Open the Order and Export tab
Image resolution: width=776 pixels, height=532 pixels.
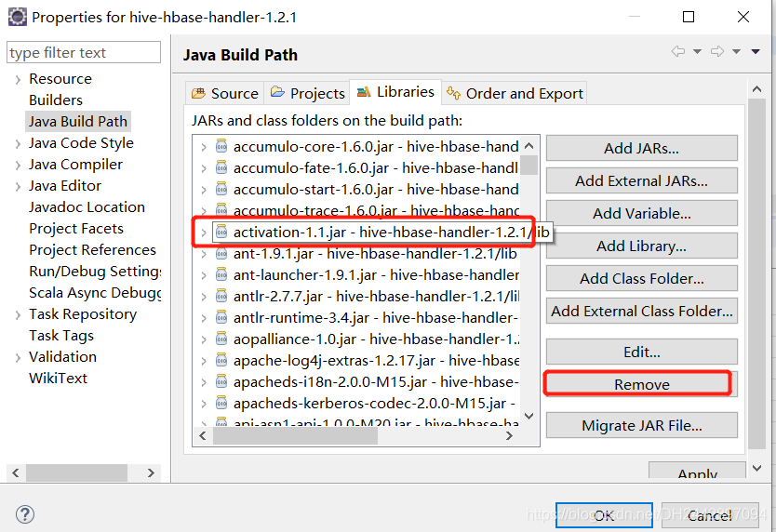(515, 93)
